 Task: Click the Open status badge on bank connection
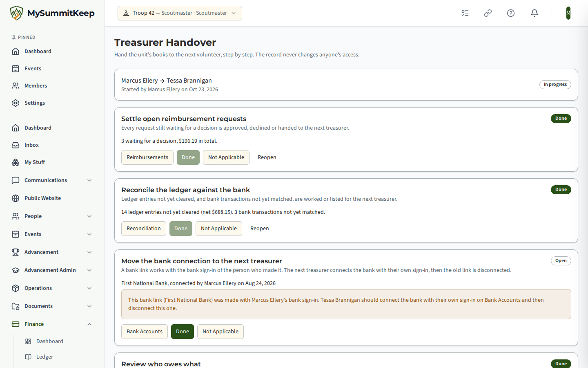tap(561, 261)
